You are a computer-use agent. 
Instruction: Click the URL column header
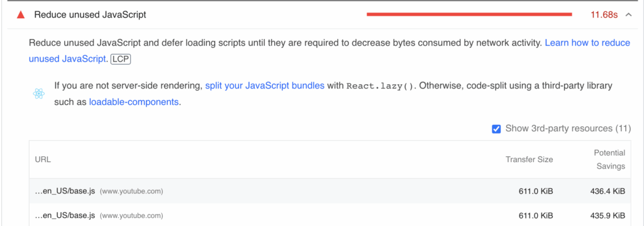43,159
